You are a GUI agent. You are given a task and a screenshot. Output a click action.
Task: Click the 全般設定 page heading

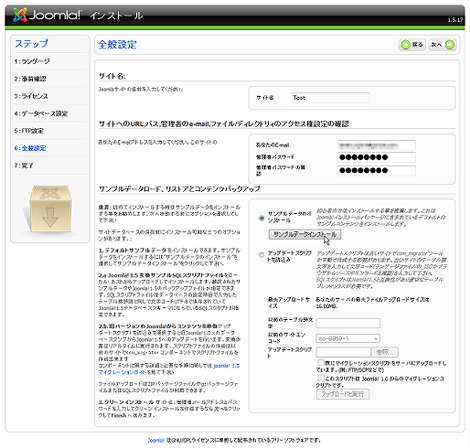(117, 45)
